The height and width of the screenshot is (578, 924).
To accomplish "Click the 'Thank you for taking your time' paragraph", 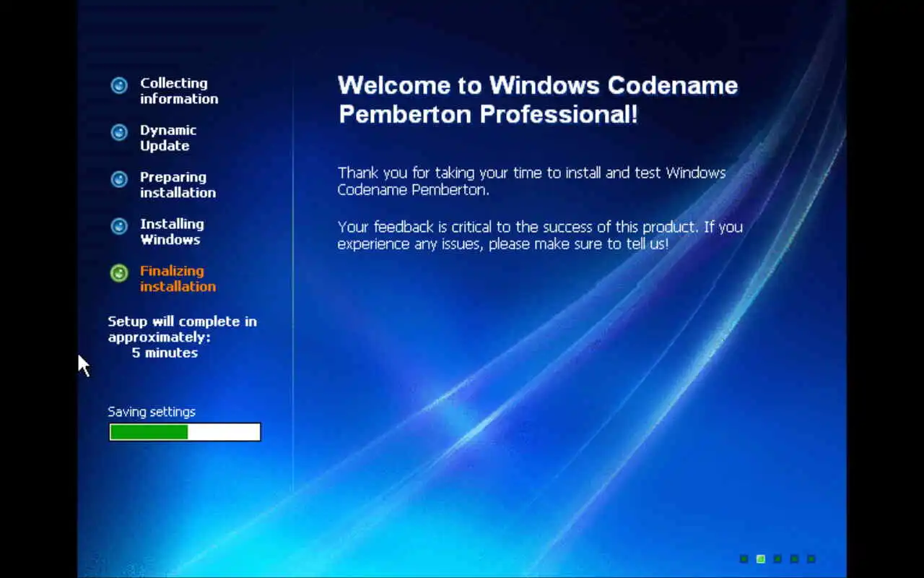I will [x=532, y=181].
